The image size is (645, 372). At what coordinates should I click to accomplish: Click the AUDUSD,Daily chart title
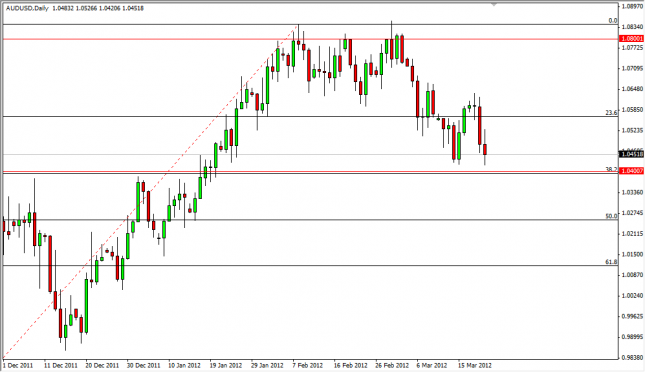click(x=28, y=8)
